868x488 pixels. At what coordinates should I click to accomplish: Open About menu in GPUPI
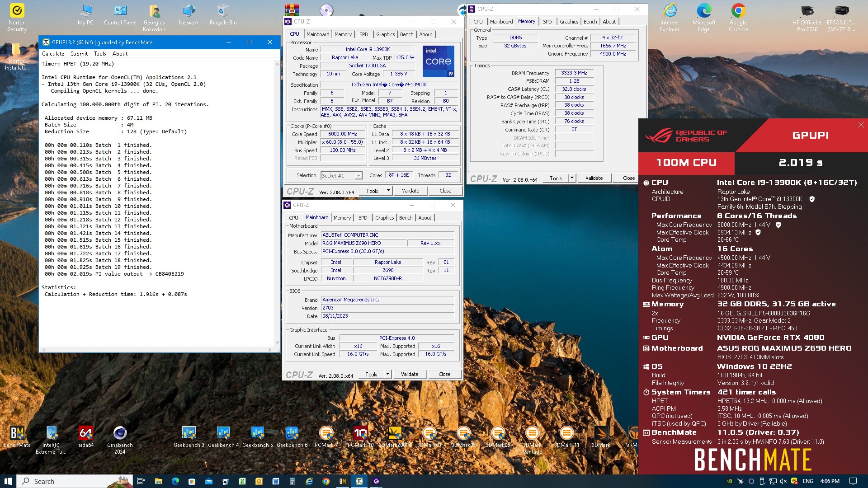[x=120, y=54]
